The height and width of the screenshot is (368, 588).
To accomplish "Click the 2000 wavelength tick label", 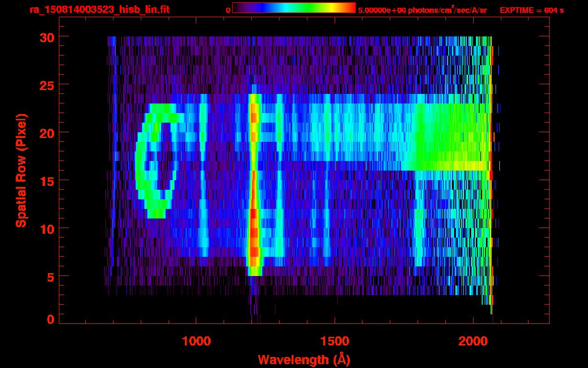I will click(x=473, y=341).
